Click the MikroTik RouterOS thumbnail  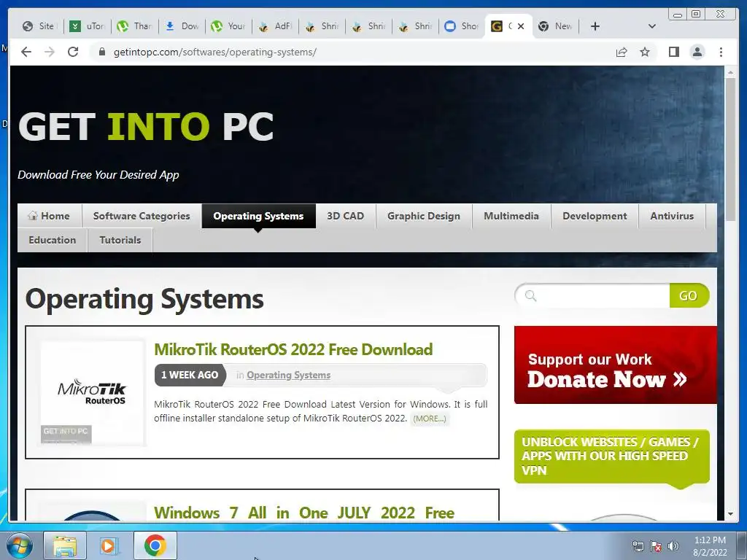92,393
